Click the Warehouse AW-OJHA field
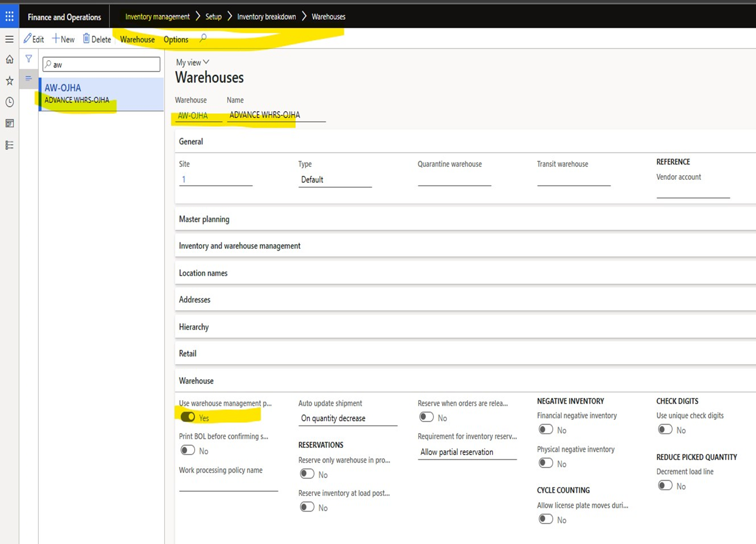This screenshot has width=756, height=544. pos(198,115)
